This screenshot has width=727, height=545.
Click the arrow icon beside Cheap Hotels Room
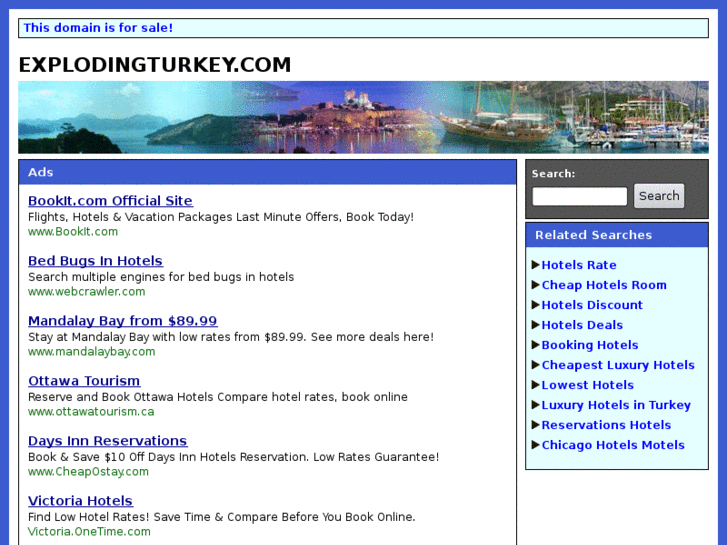(536, 285)
